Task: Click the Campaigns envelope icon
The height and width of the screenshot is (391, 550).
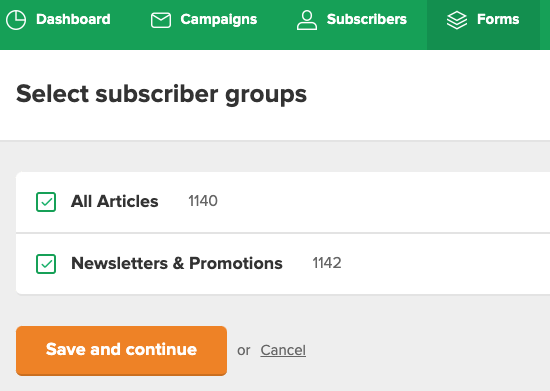Action: click(x=161, y=20)
